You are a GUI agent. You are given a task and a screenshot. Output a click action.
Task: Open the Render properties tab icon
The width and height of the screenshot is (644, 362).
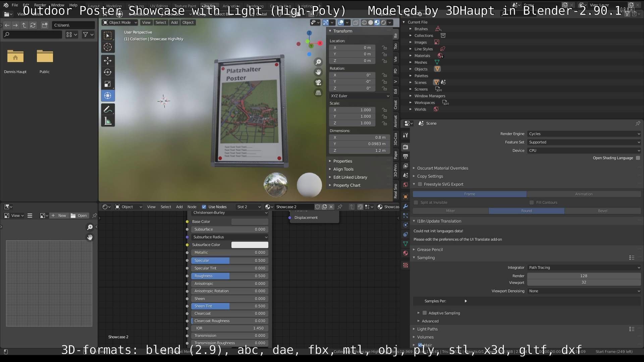tap(406, 147)
